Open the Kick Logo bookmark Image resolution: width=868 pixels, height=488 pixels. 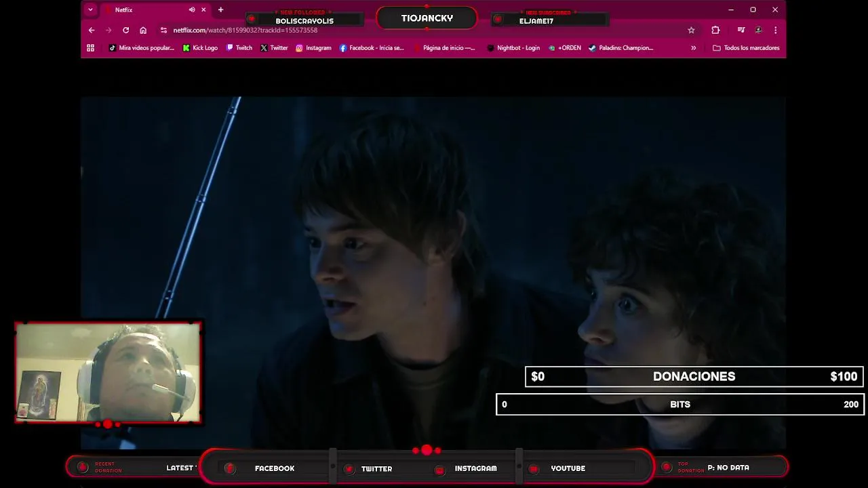pyautogui.click(x=200, y=48)
